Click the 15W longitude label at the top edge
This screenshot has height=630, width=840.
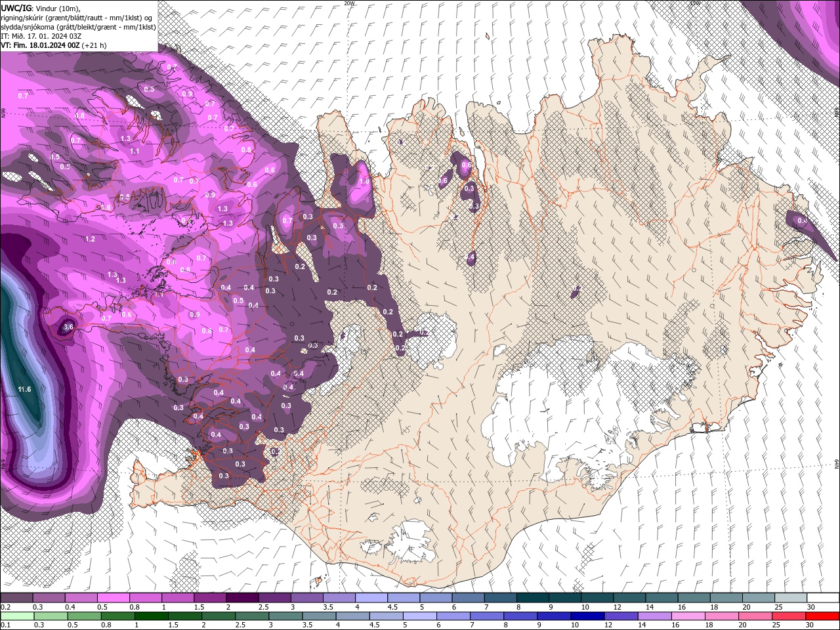(x=695, y=3)
